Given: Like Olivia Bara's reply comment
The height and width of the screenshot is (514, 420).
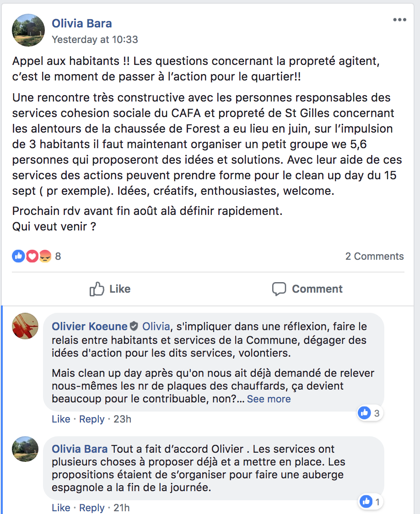Looking at the screenshot, I should tap(61, 508).
